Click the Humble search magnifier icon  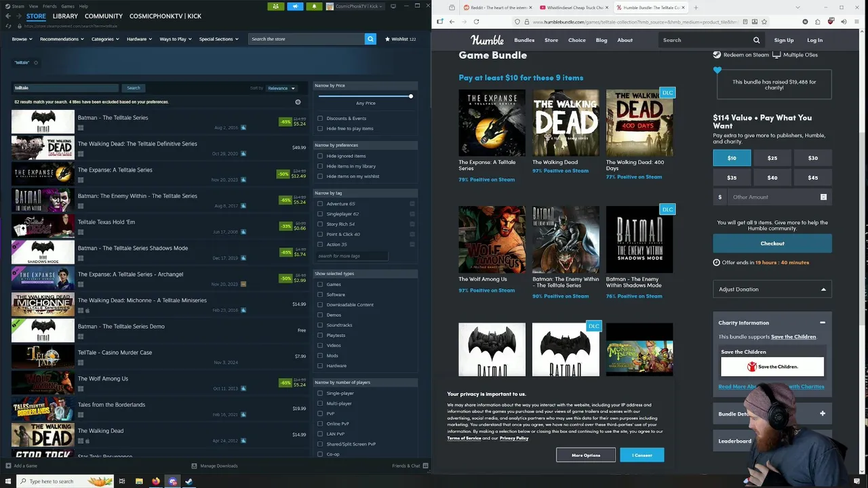(x=756, y=40)
